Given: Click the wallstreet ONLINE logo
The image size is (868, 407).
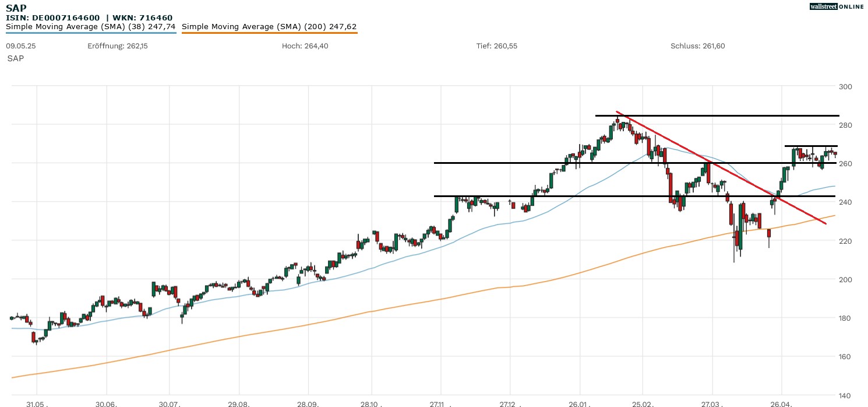Looking at the screenshot, I should pos(837,6).
